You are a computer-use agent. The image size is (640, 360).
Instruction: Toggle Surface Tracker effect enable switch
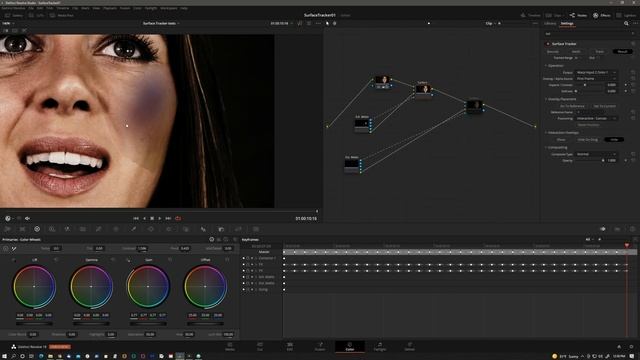[548, 44]
